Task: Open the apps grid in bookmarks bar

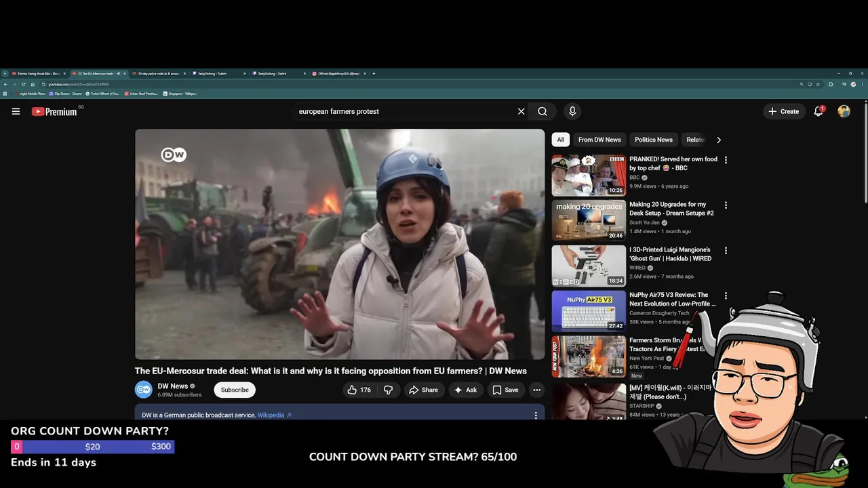Action: click(5, 94)
